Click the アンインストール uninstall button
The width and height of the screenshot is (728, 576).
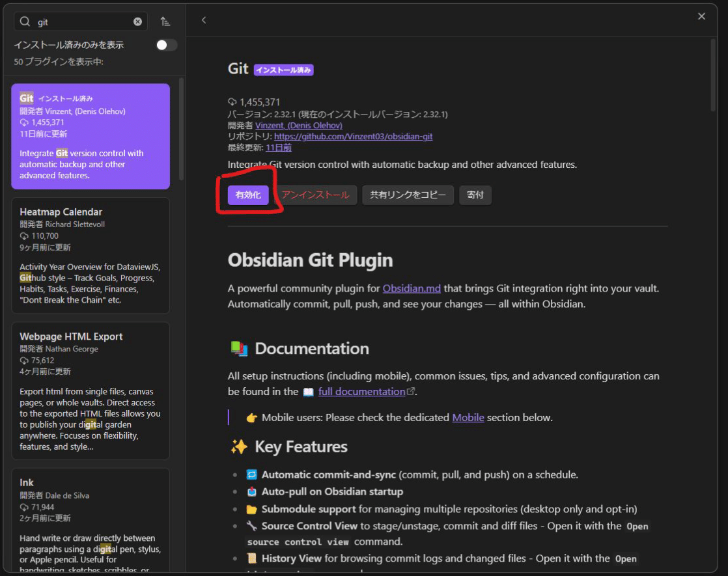pyautogui.click(x=315, y=195)
